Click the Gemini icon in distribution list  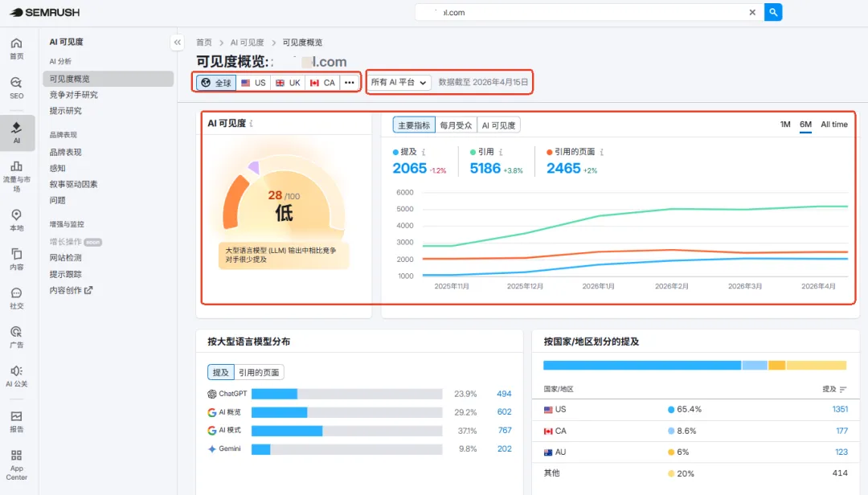pyautogui.click(x=211, y=449)
